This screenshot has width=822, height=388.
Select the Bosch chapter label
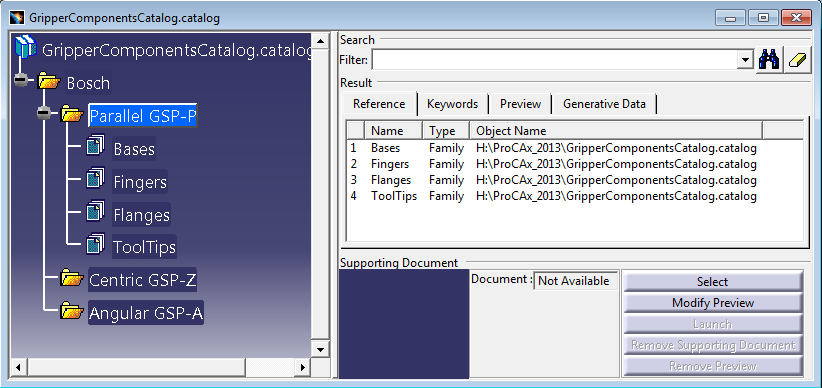click(x=88, y=83)
